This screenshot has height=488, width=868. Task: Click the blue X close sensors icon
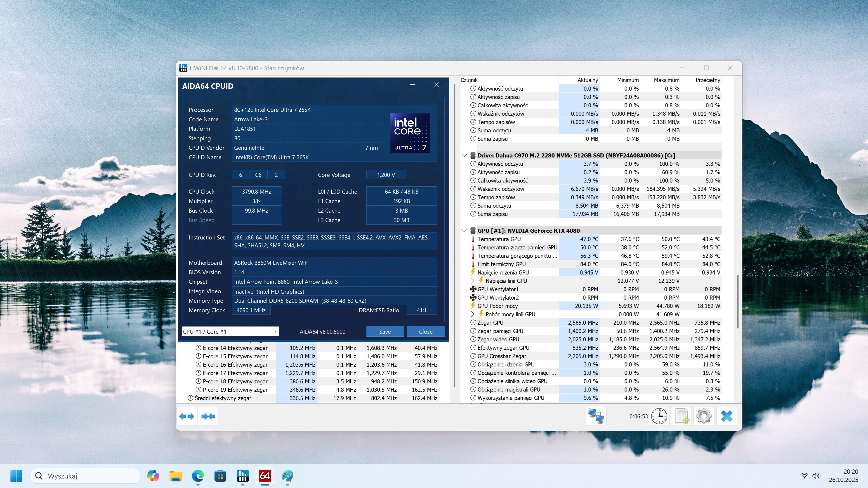726,416
